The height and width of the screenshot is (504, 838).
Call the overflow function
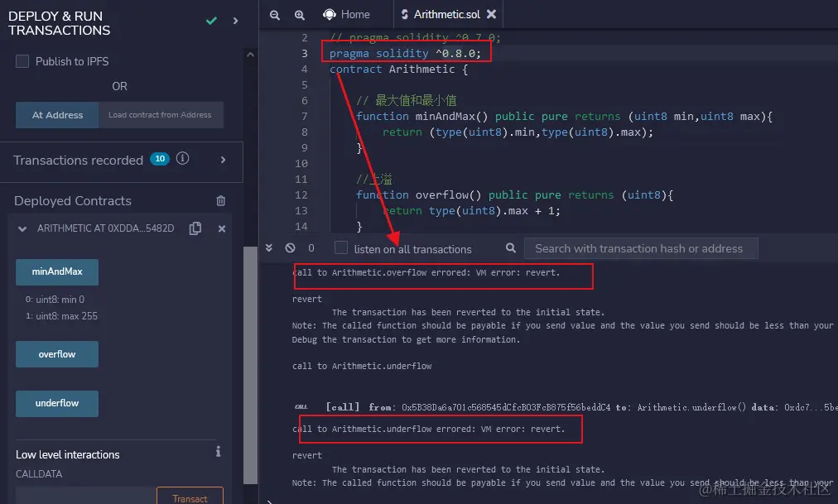tap(57, 354)
